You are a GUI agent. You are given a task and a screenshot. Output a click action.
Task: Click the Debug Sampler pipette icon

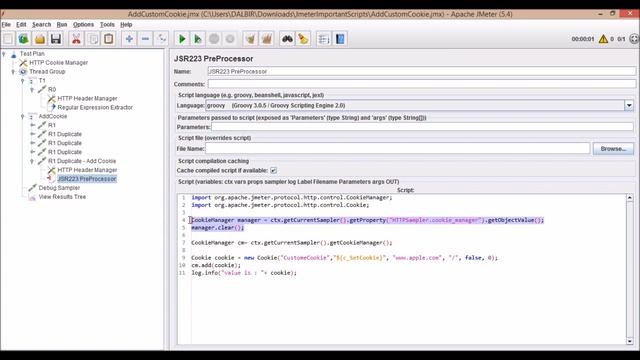point(33,188)
